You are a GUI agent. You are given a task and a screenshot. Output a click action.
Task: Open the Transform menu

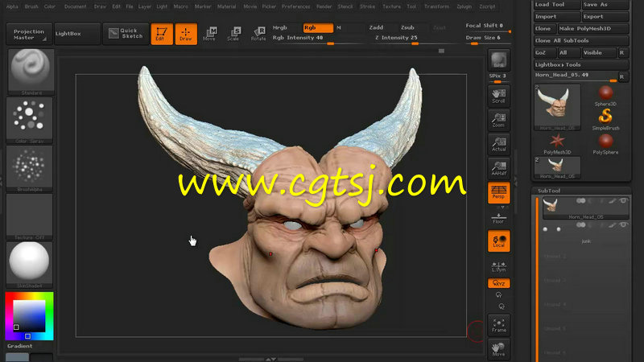pyautogui.click(x=436, y=6)
